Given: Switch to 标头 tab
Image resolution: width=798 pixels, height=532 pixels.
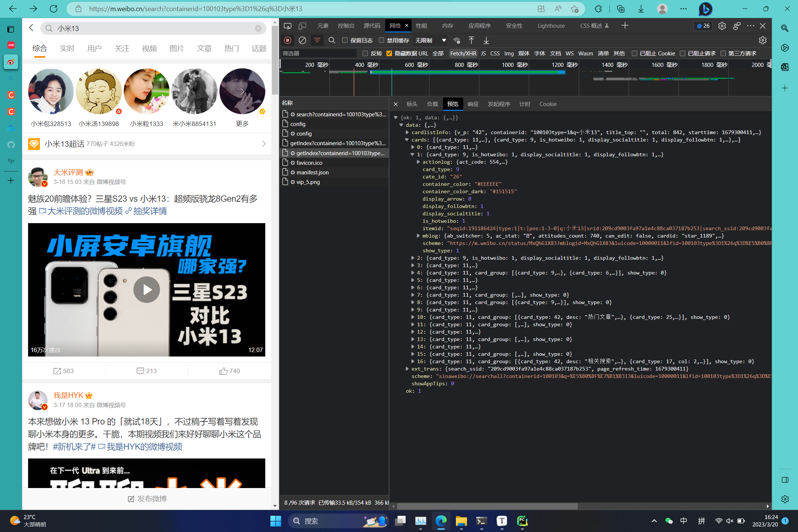Looking at the screenshot, I should (412, 104).
